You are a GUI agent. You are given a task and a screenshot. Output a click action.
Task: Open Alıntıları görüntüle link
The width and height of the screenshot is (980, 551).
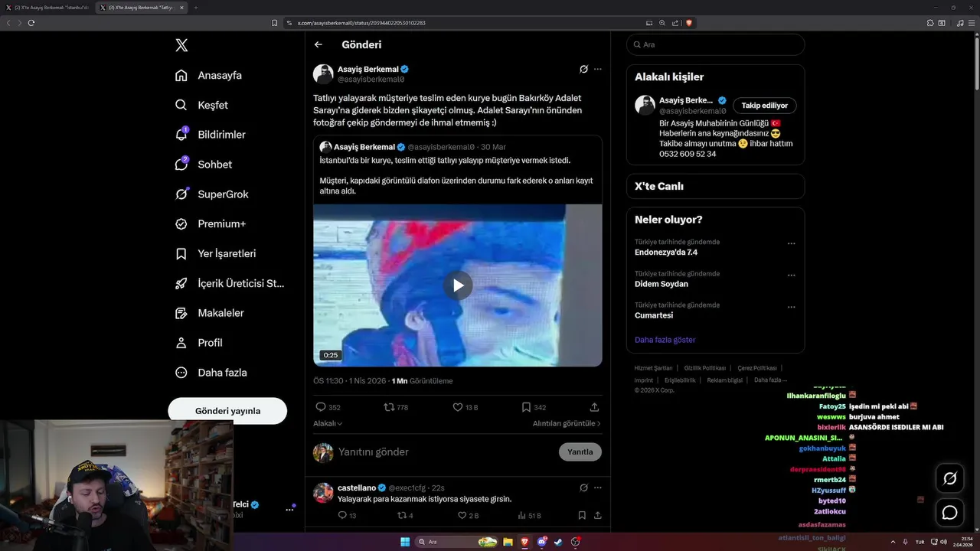tap(567, 423)
